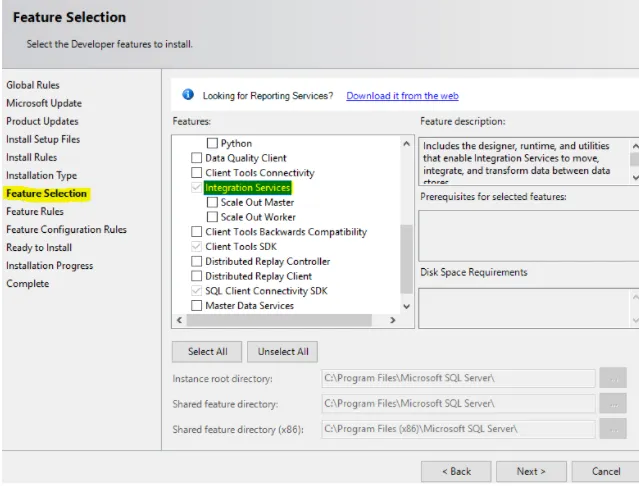Tick the Python checkbox
639x486 pixels.
pos(212,143)
